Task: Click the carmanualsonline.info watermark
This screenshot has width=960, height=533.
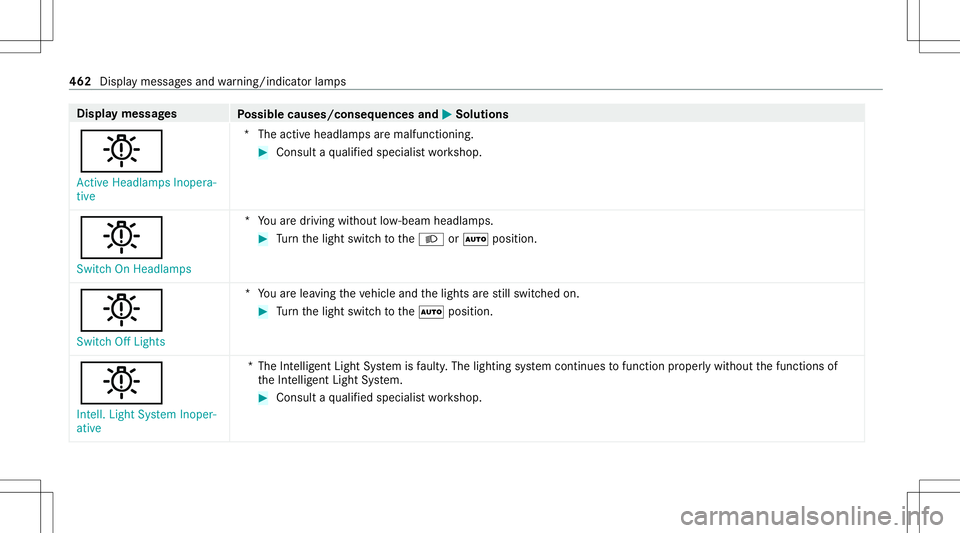Action: (x=812, y=515)
